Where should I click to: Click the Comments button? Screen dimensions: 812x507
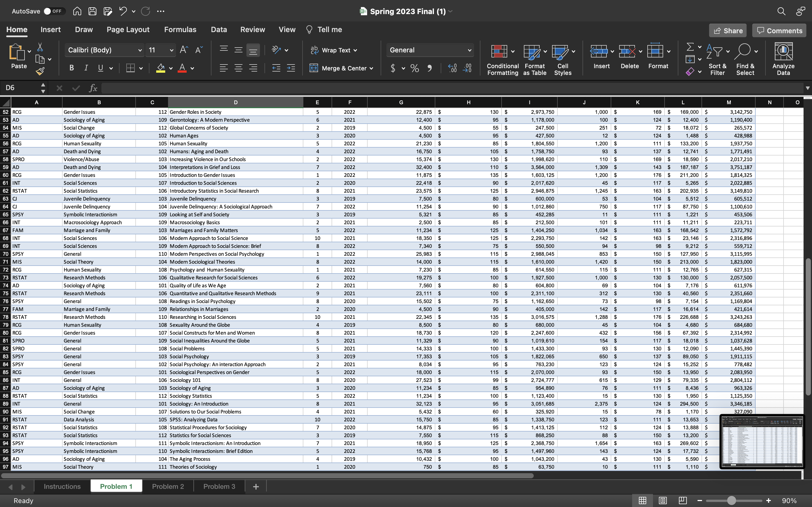pyautogui.click(x=778, y=30)
